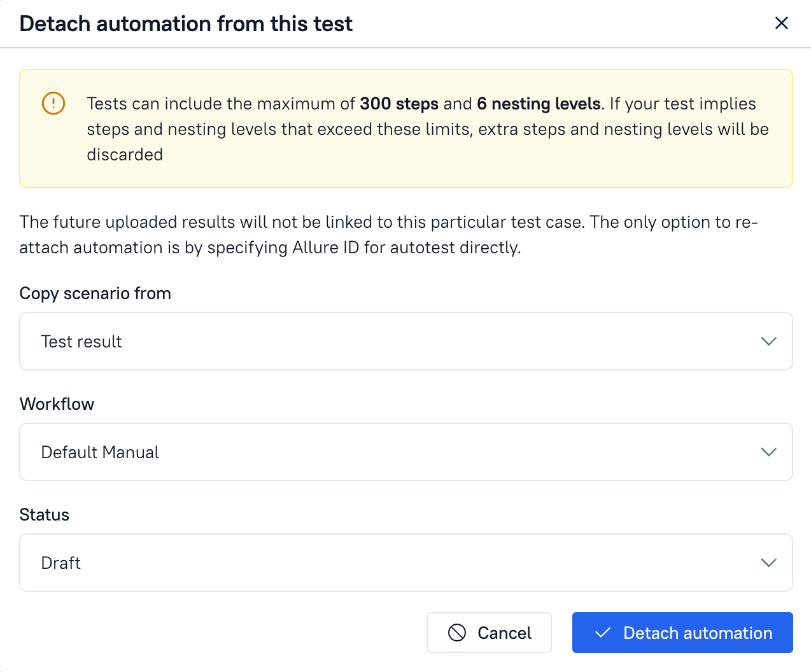The image size is (811, 672).
Task: Click the chevron on the Default Manual dropdown
Action: (x=768, y=452)
